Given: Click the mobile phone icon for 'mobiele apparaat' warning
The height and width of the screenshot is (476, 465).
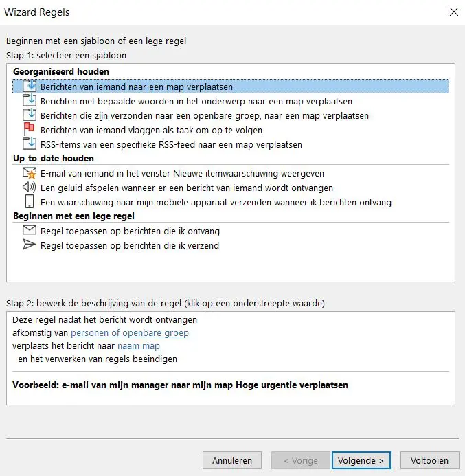Looking at the screenshot, I should click(x=29, y=201).
